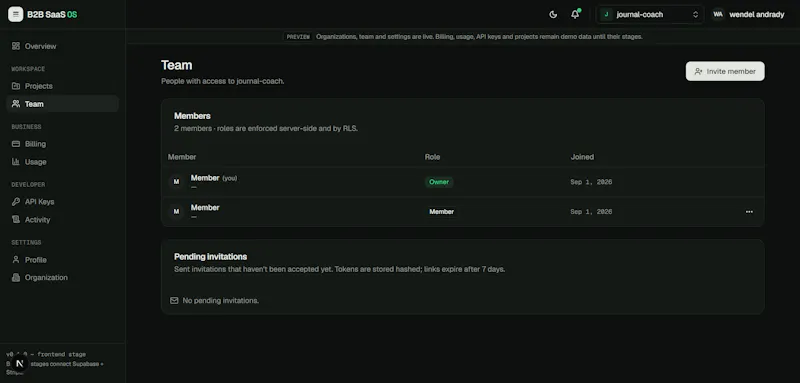800x383 pixels.
Task: Click the Role column header
Action: click(x=432, y=157)
